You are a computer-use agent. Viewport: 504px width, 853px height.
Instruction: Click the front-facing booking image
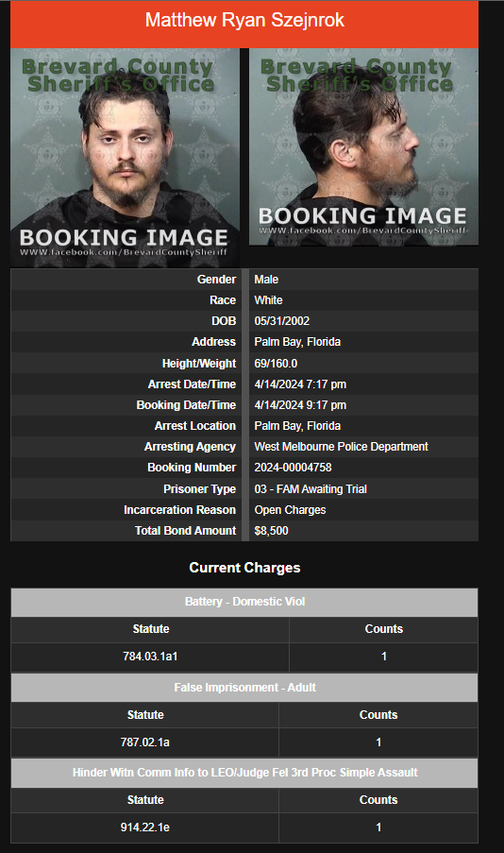tap(125, 158)
